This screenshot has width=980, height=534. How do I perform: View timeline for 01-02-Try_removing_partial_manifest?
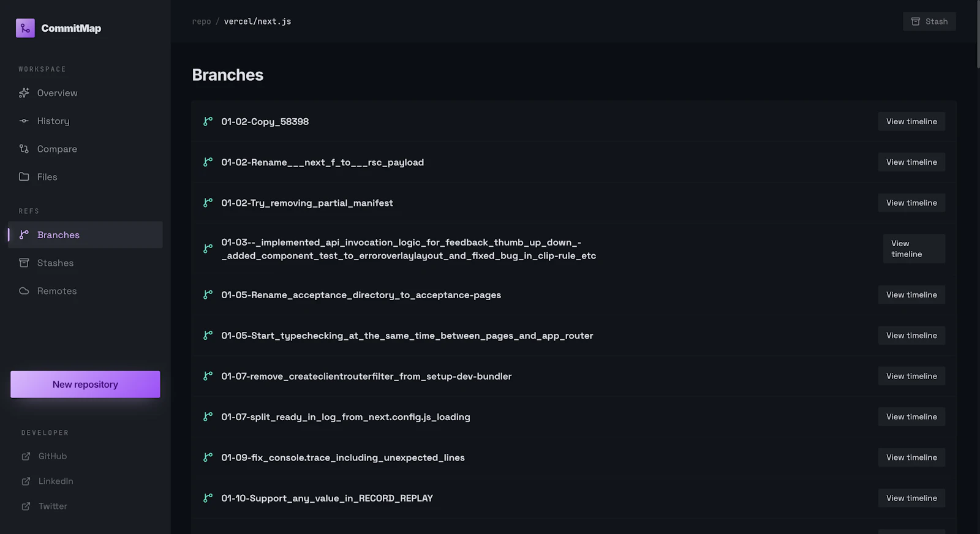click(911, 203)
